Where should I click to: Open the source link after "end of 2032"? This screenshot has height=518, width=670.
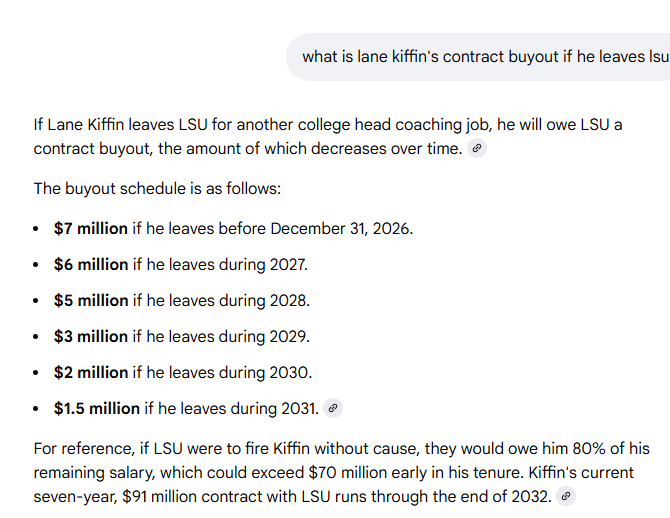(566, 496)
